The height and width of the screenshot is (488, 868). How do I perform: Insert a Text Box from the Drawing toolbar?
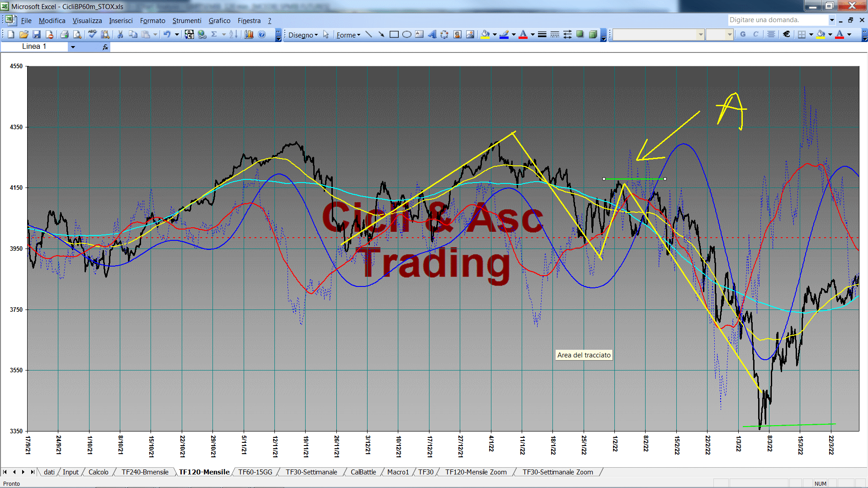click(x=419, y=34)
